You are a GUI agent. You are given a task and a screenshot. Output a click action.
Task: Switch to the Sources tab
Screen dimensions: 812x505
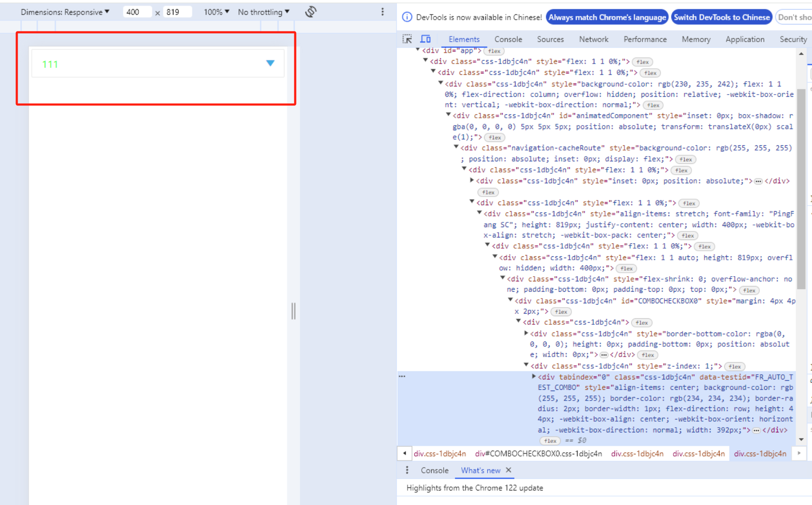[550, 39]
